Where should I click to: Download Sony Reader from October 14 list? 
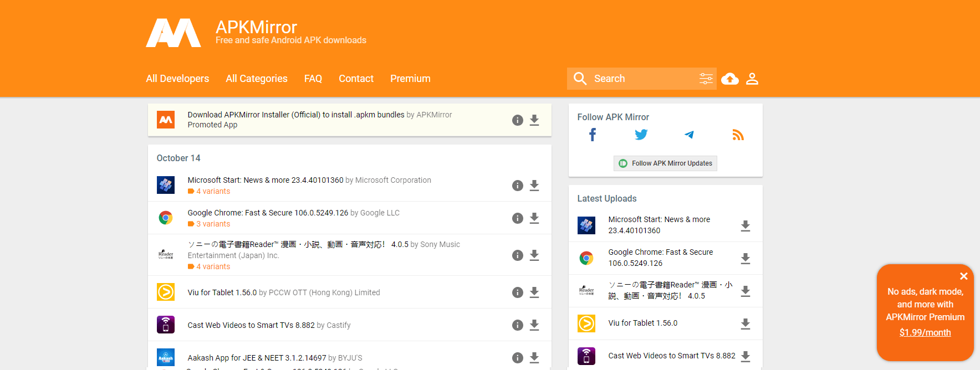(x=534, y=255)
